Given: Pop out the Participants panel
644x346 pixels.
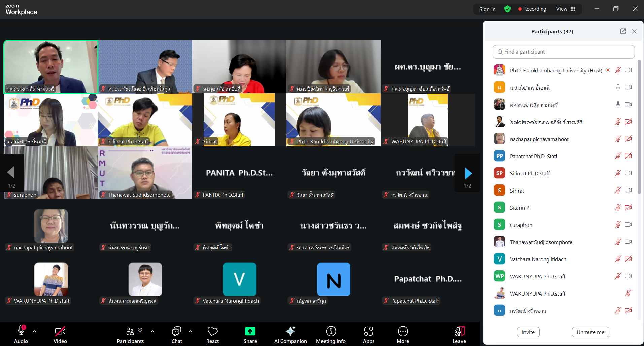Looking at the screenshot, I should (x=623, y=31).
